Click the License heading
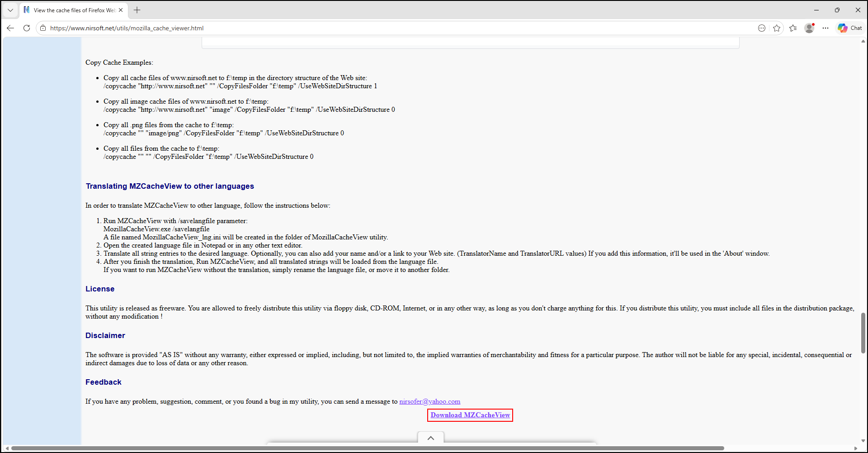The height and width of the screenshot is (453, 868). coord(100,289)
